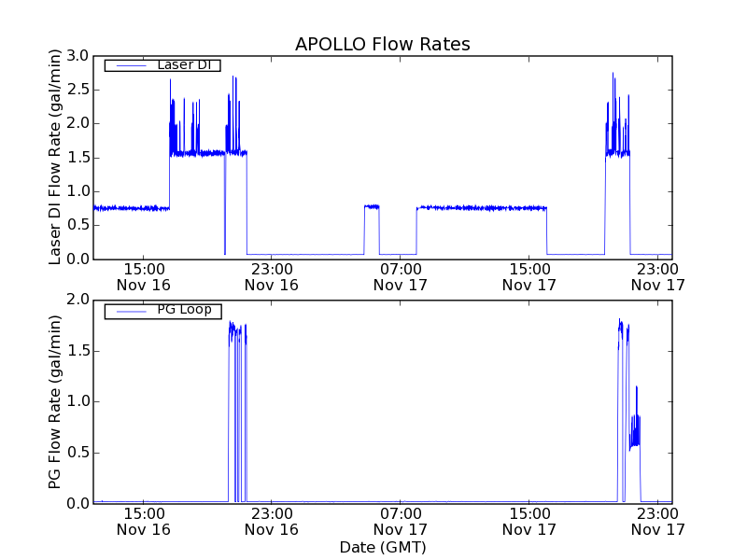Click the '15:00 Nov 16' label under bottom chart
The image size is (747, 560).
coord(144,522)
